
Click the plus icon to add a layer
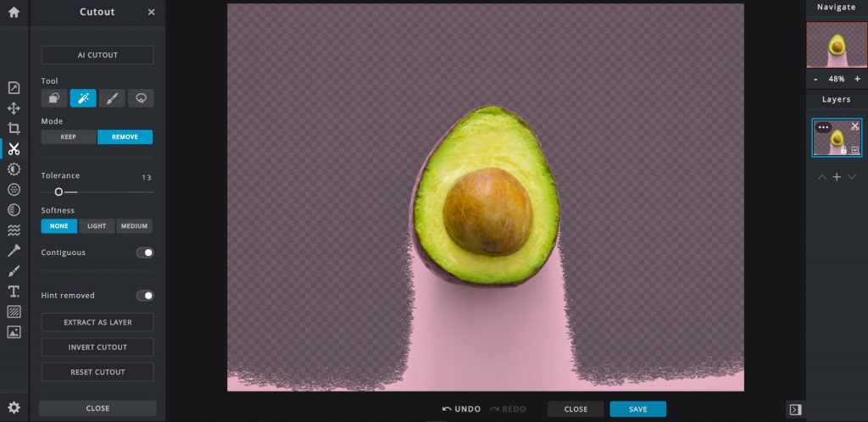point(837,177)
